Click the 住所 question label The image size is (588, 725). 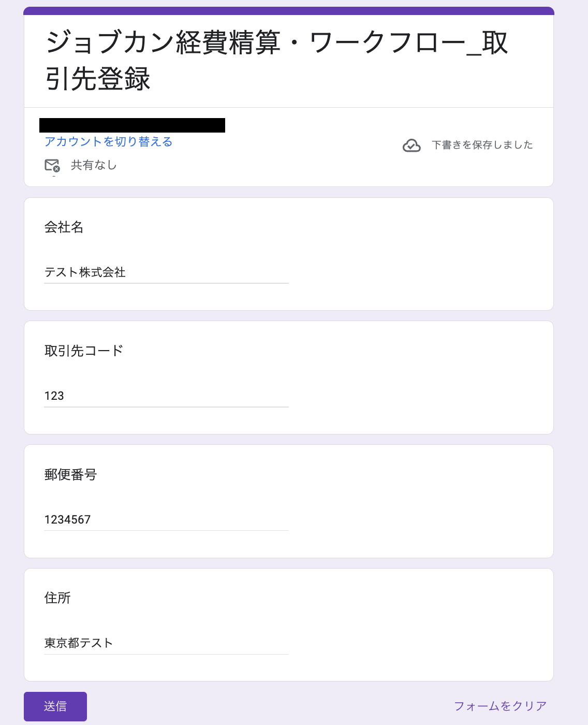[57, 598]
